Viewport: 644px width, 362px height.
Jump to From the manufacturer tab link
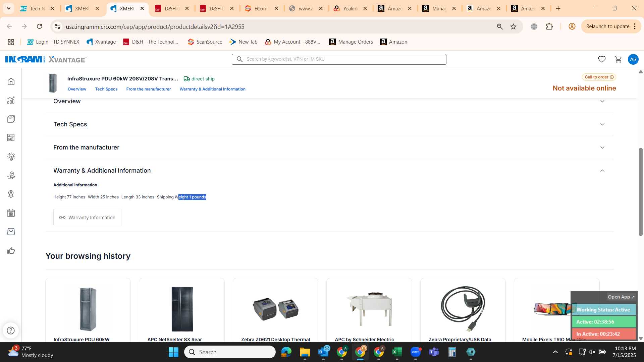point(148,89)
